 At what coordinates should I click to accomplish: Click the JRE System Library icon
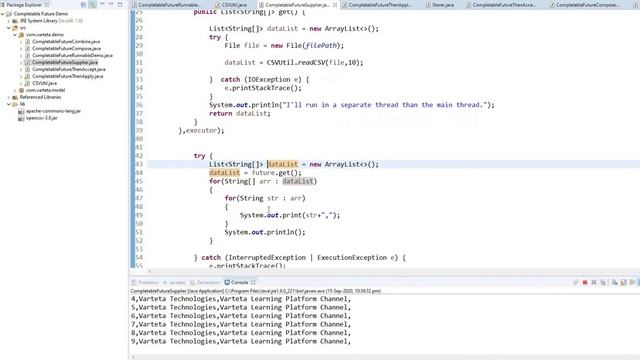[15, 21]
